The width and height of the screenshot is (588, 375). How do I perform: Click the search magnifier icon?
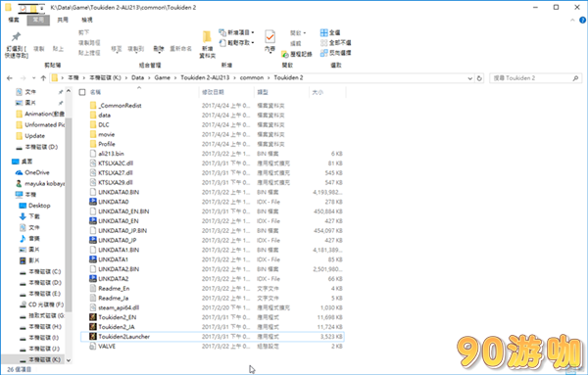[575, 78]
